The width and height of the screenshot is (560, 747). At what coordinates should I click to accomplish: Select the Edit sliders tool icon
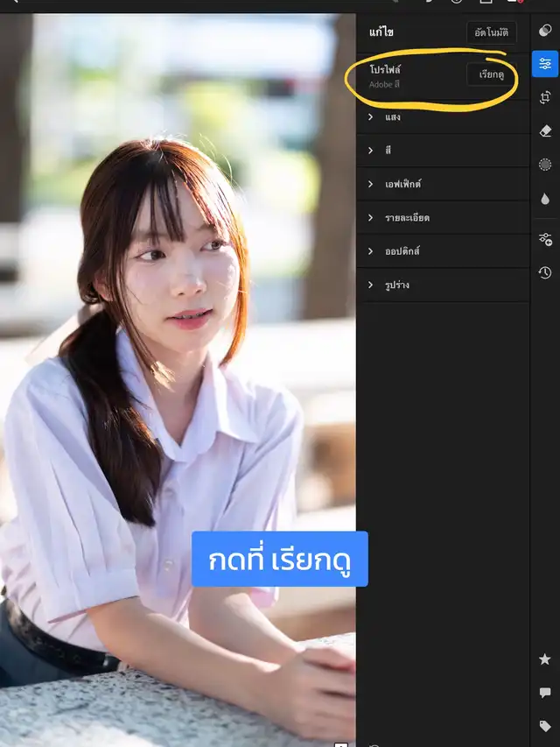tap(545, 64)
